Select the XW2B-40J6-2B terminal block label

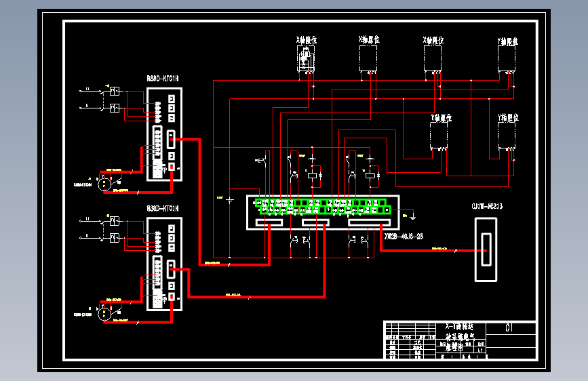(x=404, y=236)
